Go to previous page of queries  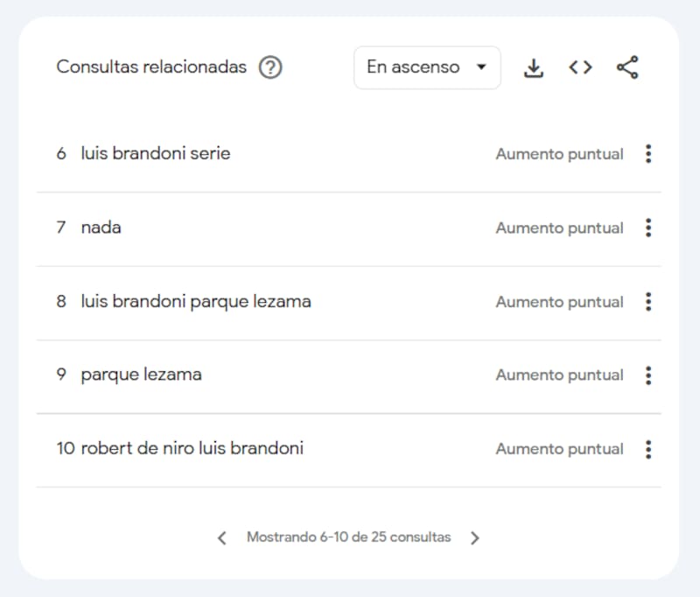[x=222, y=537]
